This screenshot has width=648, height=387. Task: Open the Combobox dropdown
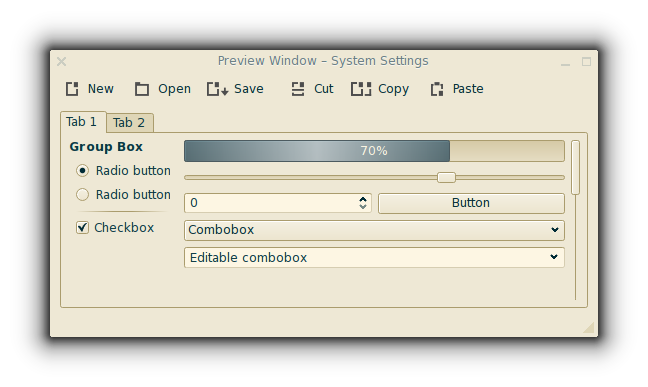tap(374, 230)
